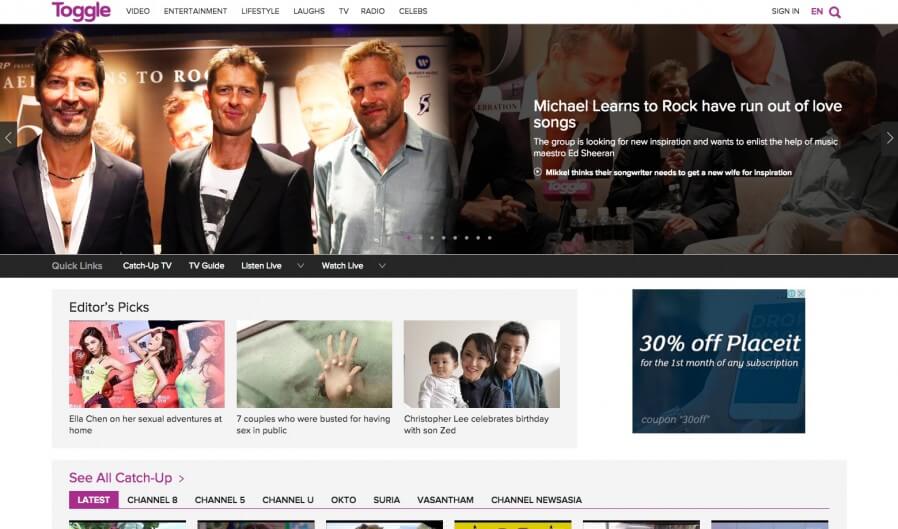Select the fourth carousel dot
This screenshot has width=898, height=529.
tap(443, 238)
